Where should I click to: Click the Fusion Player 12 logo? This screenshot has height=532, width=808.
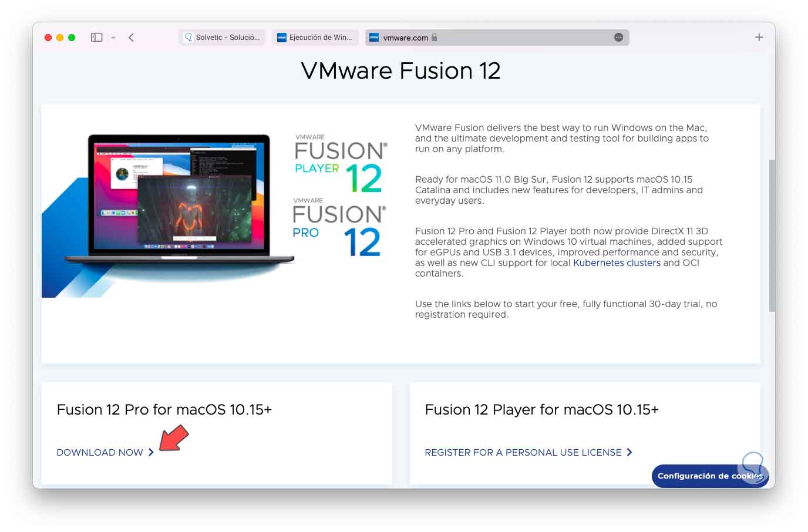(341, 164)
